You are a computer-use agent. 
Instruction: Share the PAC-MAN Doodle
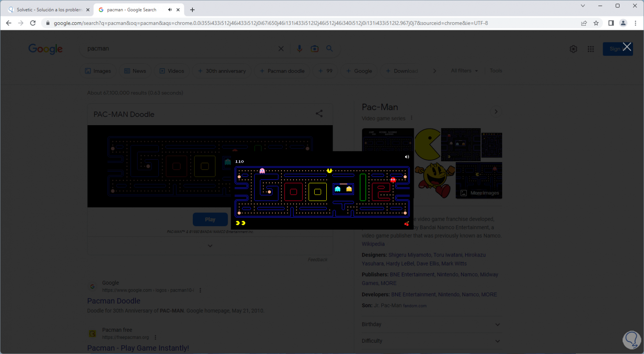319,113
